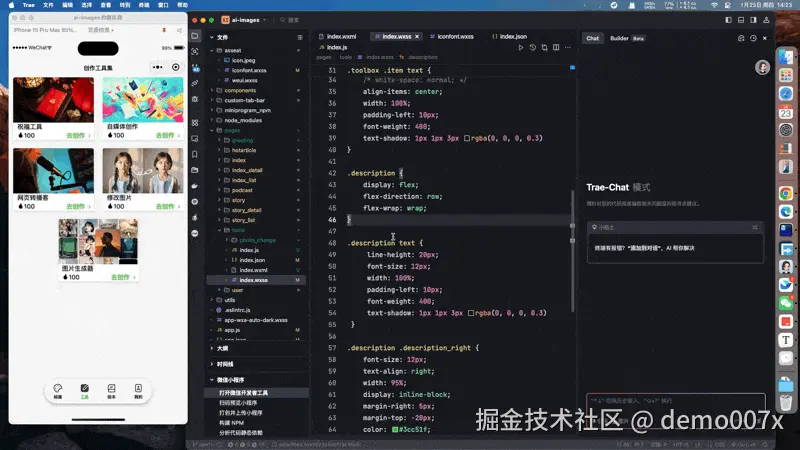Open the 自媒体创作 thumbnail in the simulator
800x450 pixels.
(x=143, y=100)
